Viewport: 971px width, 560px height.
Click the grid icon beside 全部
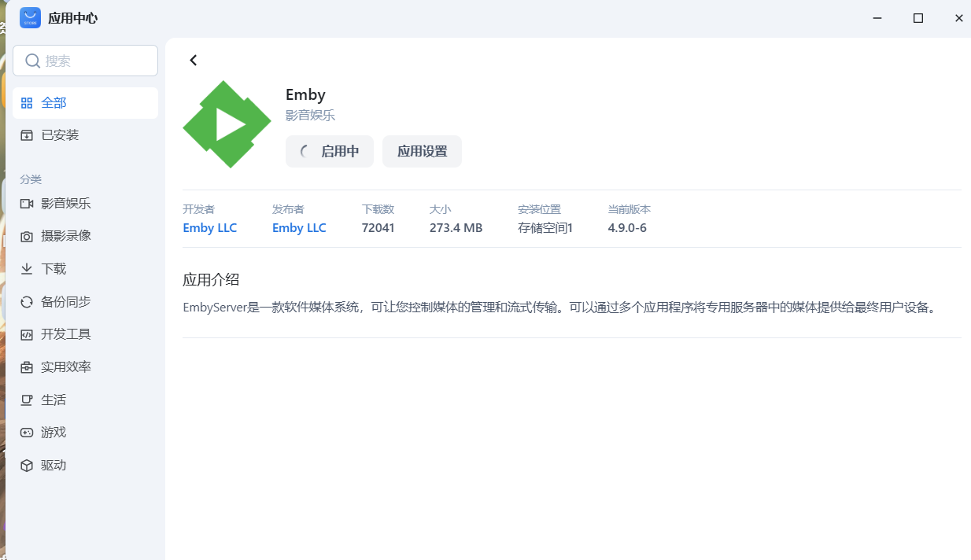(x=27, y=103)
